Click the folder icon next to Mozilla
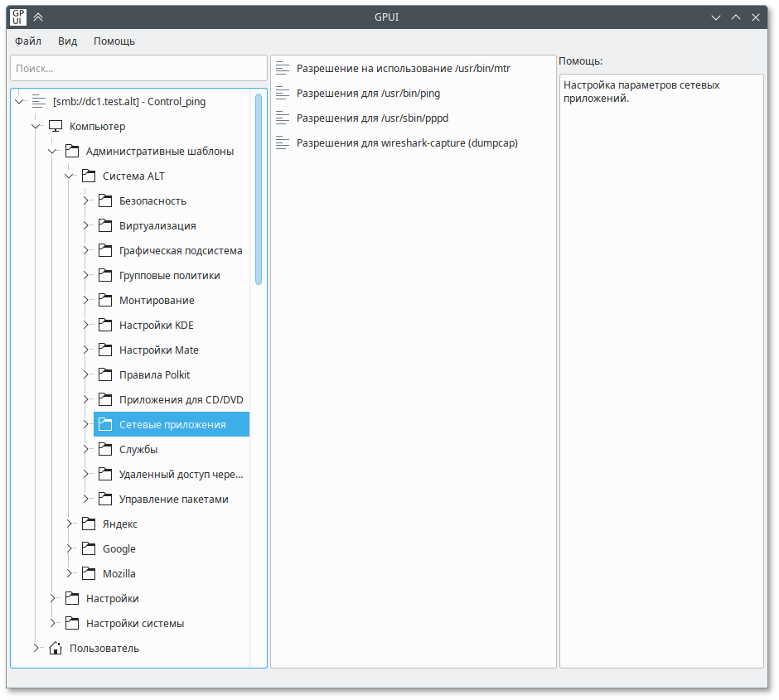Screen dimensions: 779x700 coord(88,573)
